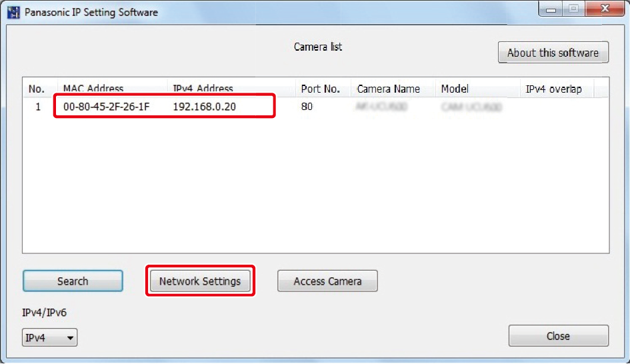The width and height of the screenshot is (630, 364).
Task: Click the Close button at the bottom
Action: point(558,336)
